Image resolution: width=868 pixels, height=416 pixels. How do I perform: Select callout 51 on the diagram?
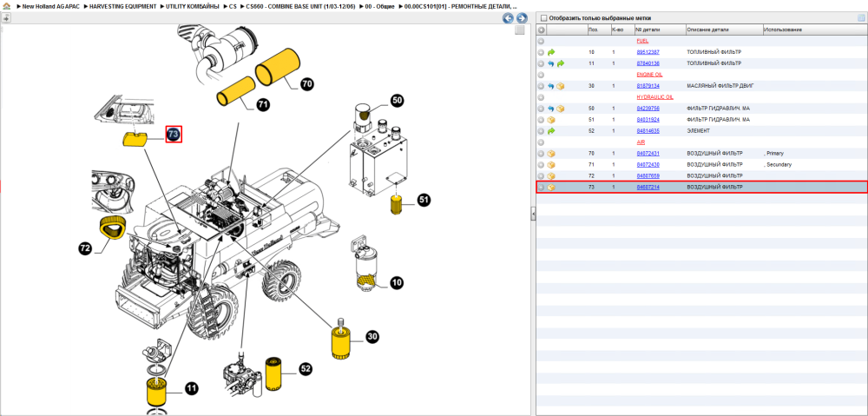424,200
